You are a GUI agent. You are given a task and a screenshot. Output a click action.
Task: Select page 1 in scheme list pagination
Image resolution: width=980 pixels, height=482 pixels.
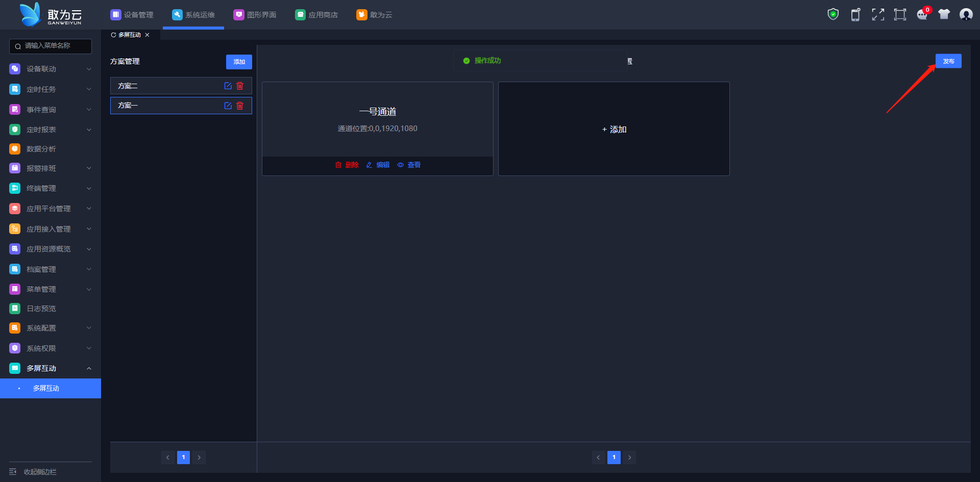183,458
